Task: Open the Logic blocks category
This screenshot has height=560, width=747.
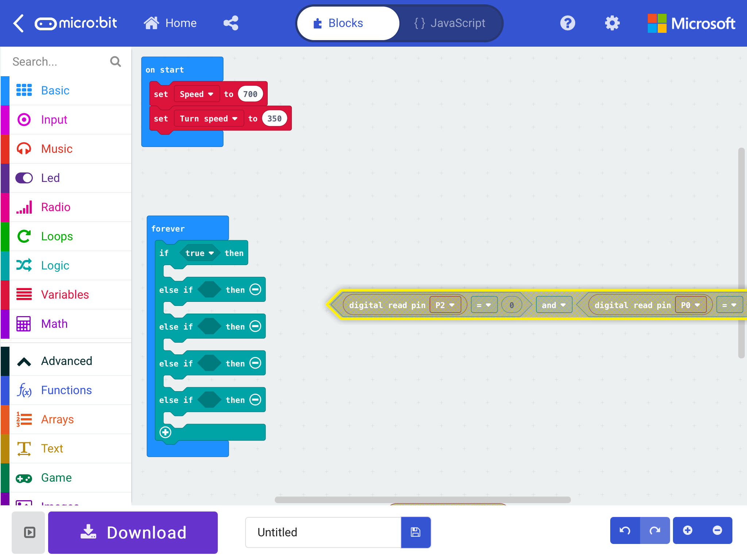Action: click(55, 265)
